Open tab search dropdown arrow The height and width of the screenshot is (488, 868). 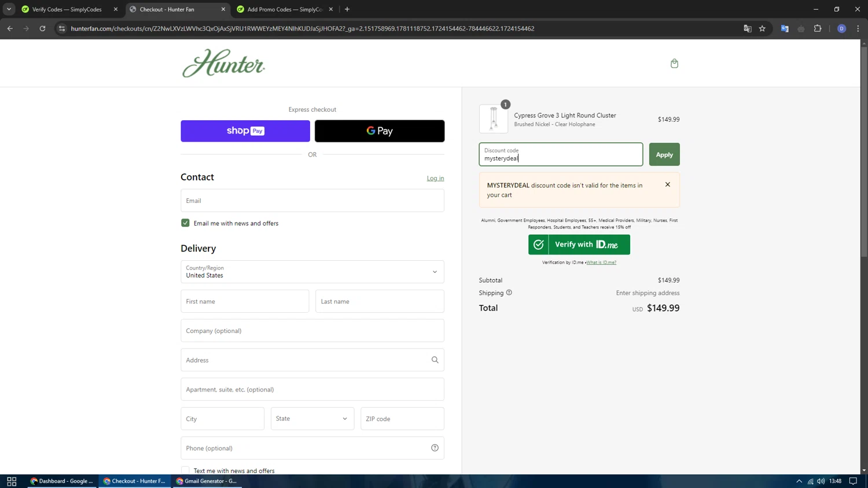coord(9,9)
